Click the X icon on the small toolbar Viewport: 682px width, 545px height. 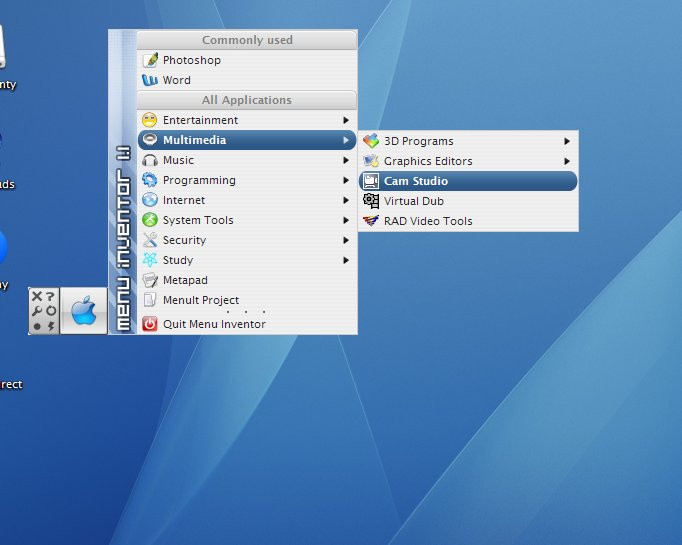pos(37,296)
